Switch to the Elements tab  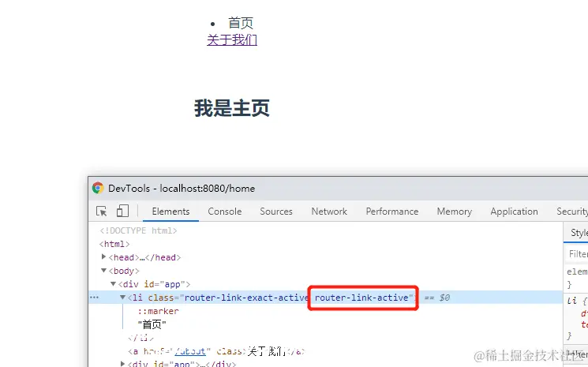pos(170,212)
